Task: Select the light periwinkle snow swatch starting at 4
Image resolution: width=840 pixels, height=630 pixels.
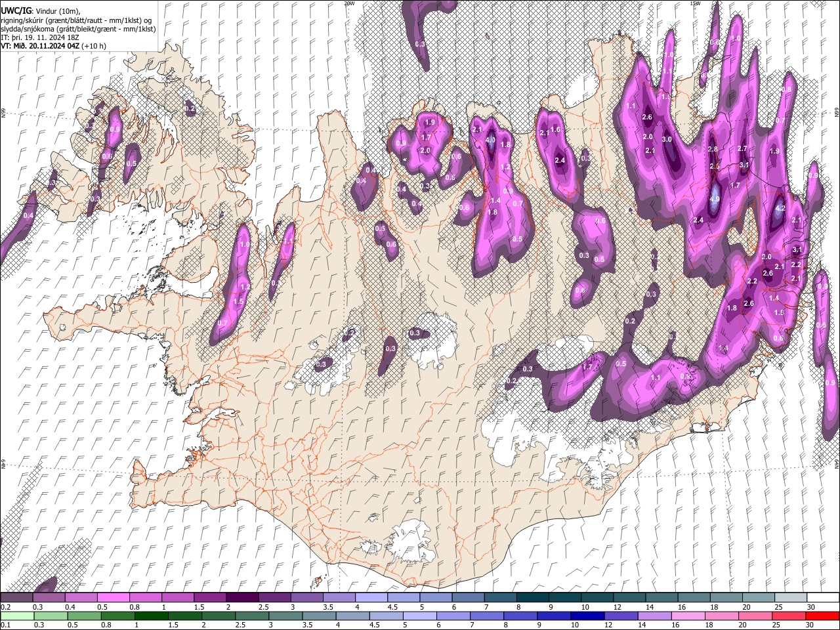Action: pos(371,598)
